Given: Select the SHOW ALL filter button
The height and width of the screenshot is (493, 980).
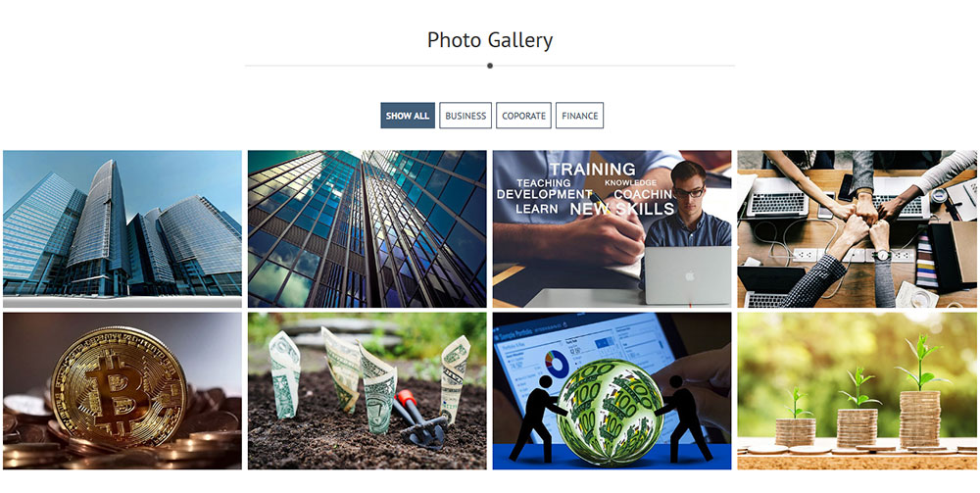Looking at the screenshot, I should [x=408, y=116].
